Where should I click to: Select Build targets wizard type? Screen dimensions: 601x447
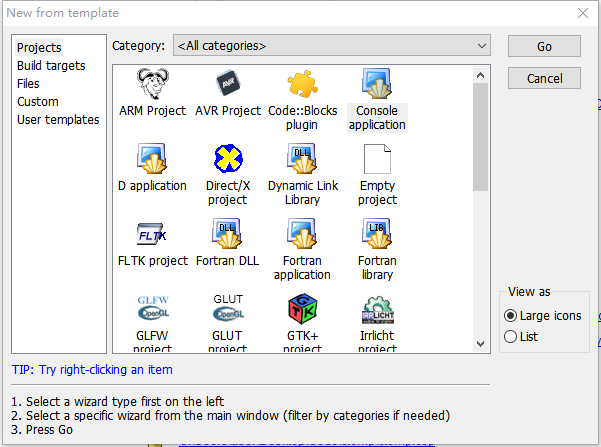tap(51, 66)
